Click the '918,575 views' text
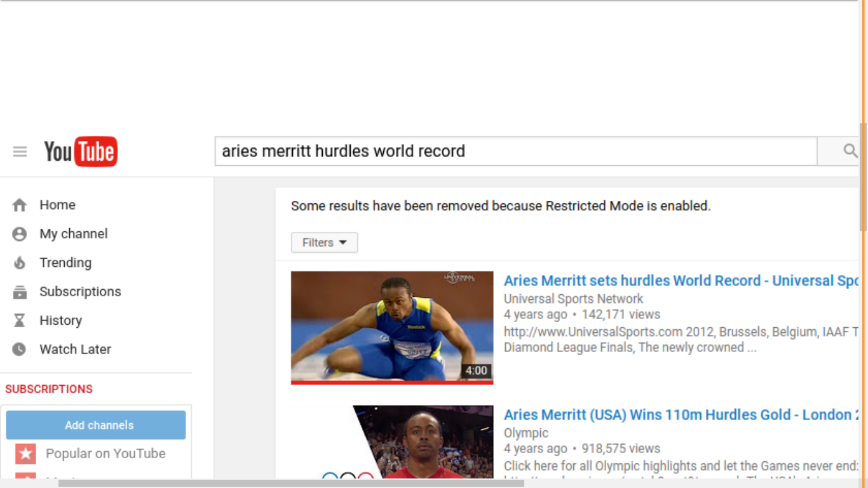Image resolution: width=868 pixels, height=488 pixels. tap(621, 449)
